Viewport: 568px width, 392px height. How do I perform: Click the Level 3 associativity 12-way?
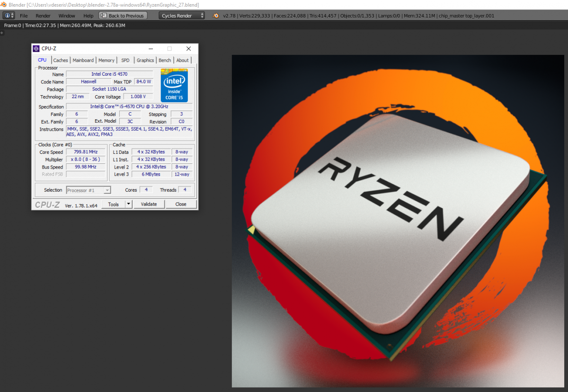(182, 174)
